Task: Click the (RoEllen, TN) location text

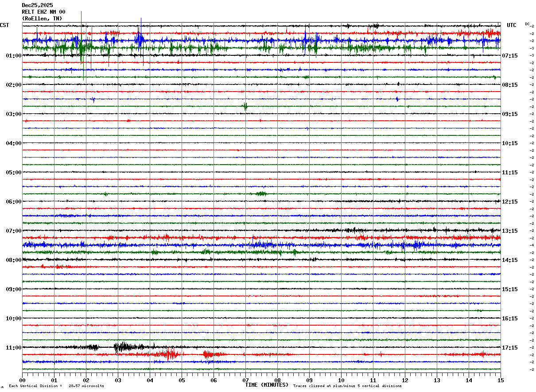Action: (42, 19)
